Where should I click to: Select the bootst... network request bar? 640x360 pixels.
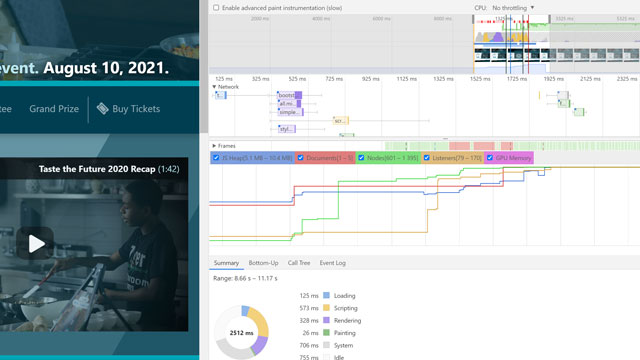click(289, 95)
